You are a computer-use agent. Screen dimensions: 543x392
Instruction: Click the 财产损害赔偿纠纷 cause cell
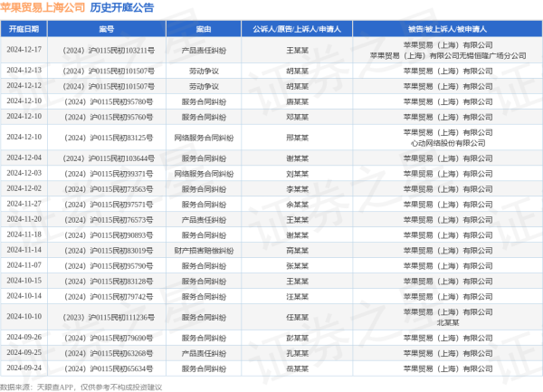[x=204, y=251]
